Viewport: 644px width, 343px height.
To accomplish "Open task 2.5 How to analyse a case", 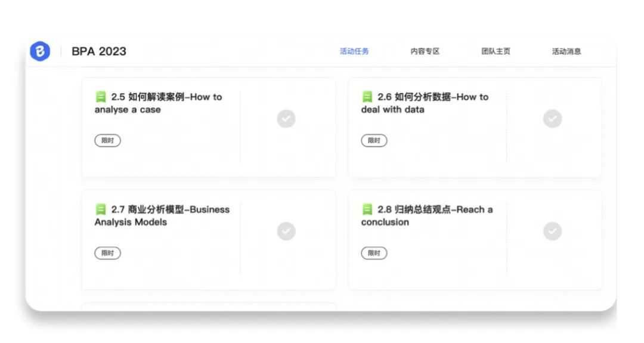I will point(159,103).
